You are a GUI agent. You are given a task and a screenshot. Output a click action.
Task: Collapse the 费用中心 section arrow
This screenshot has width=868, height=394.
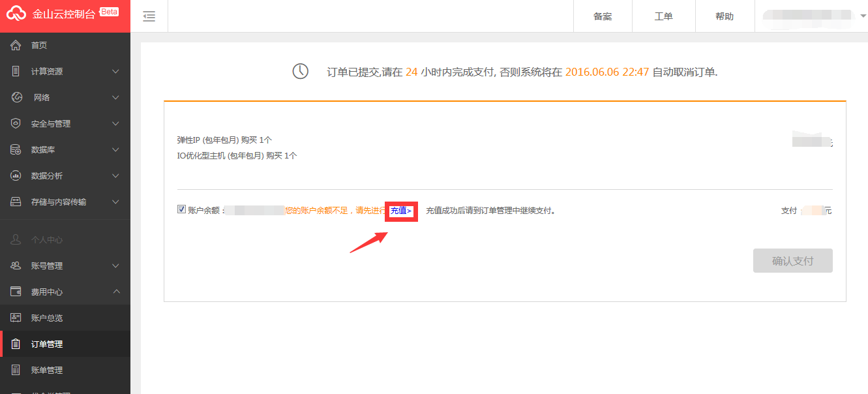click(x=116, y=292)
